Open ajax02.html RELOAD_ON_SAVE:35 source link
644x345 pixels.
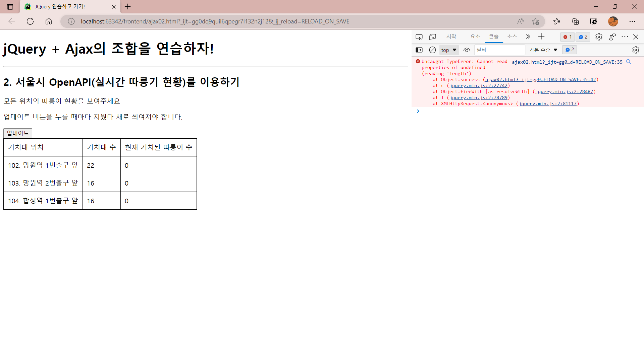coord(567,62)
